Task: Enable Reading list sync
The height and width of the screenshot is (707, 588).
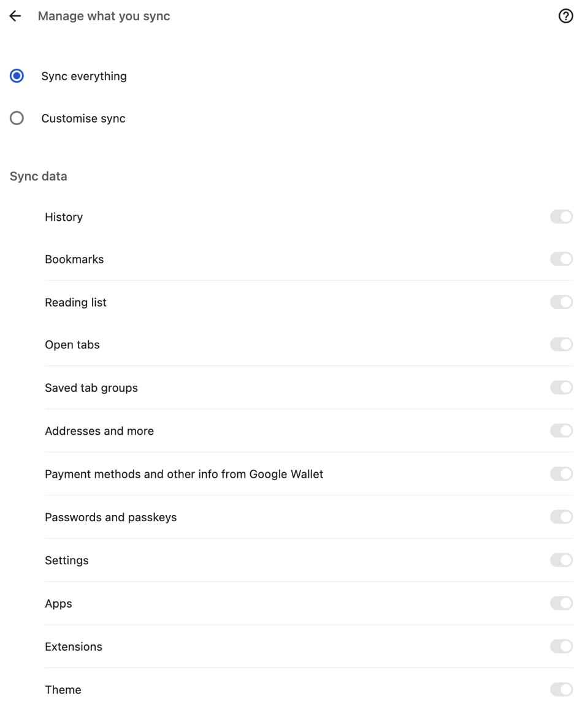Action: pyautogui.click(x=561, y=302)
